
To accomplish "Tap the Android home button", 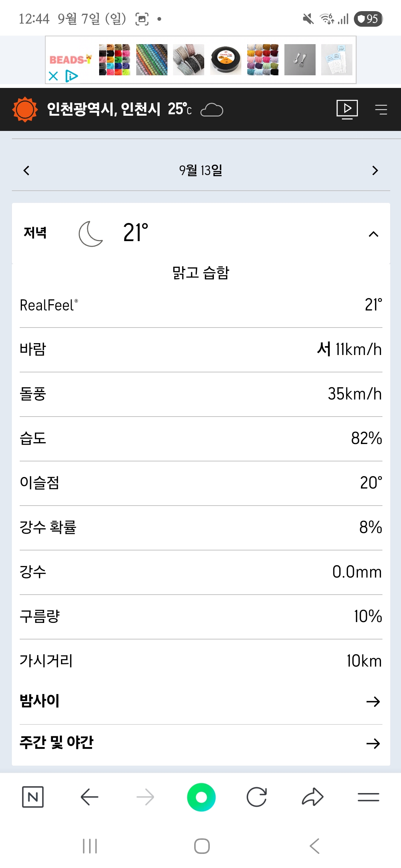I will (x=202, y=846).
